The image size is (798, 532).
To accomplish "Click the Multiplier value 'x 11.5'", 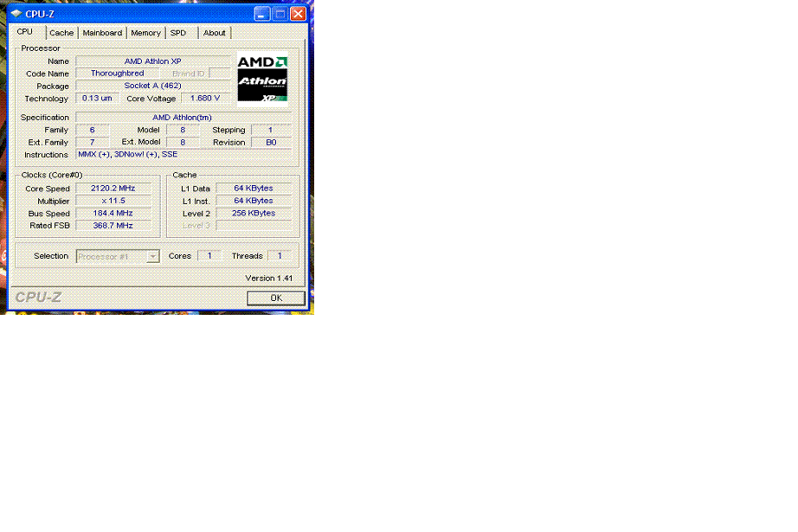I will click(113, 201).
